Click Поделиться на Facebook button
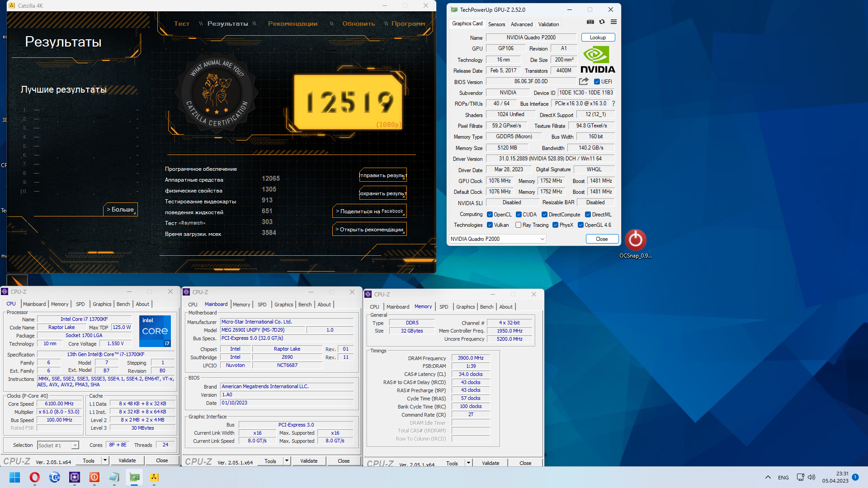Image resolution: width=868 pixels, height=488 pixels. tap(369, 211)
